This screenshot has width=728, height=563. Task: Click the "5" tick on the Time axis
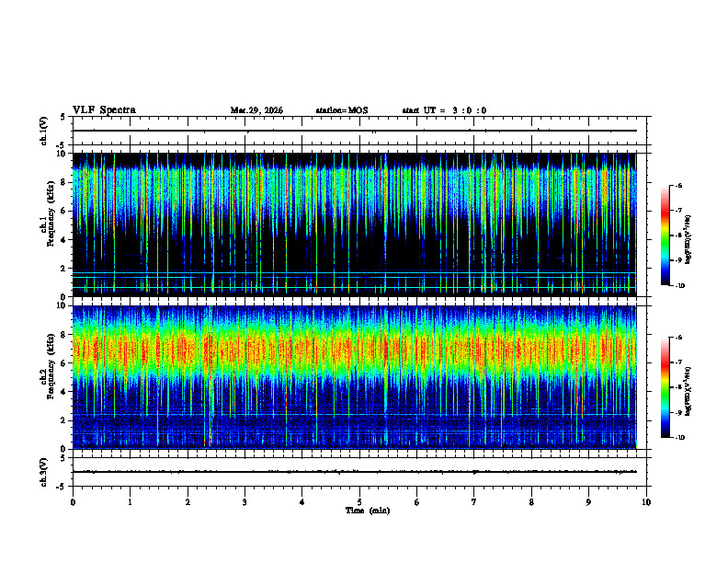click(359, 502)
